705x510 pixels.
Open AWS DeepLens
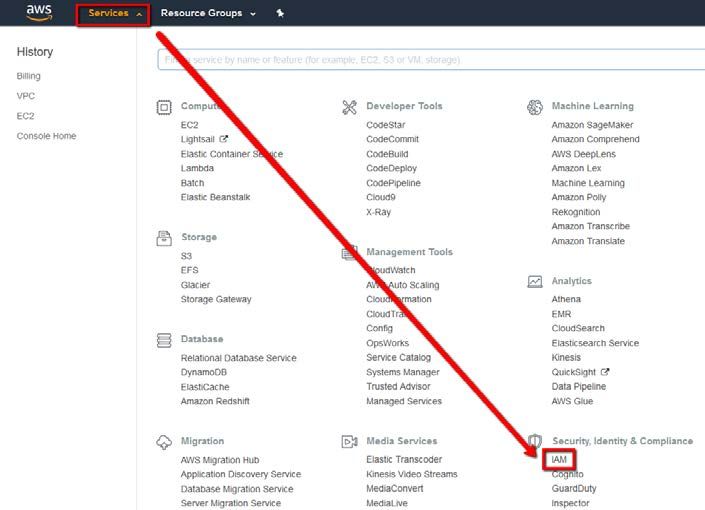tap(584, 154)
